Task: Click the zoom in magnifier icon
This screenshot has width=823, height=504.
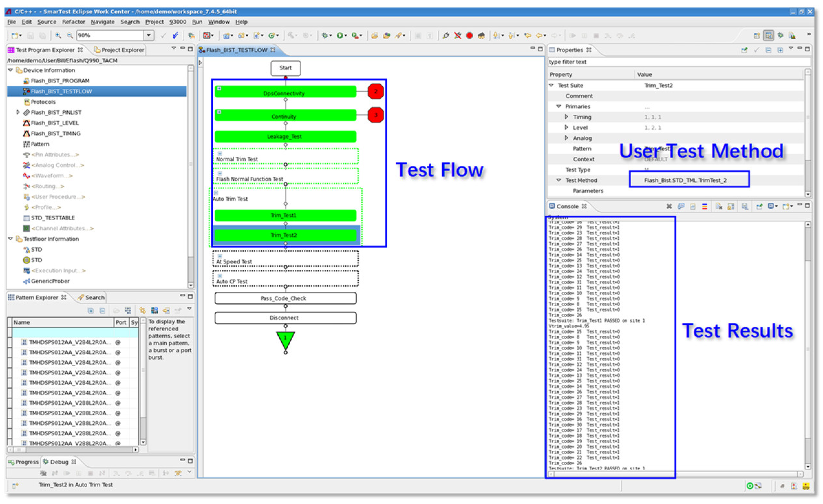Action: [58, 36]
